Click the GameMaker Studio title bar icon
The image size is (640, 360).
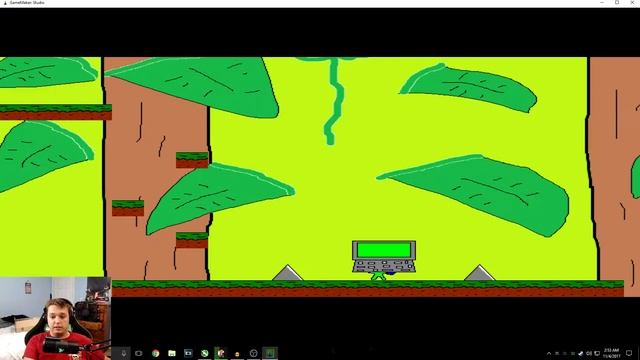[5, 2]
